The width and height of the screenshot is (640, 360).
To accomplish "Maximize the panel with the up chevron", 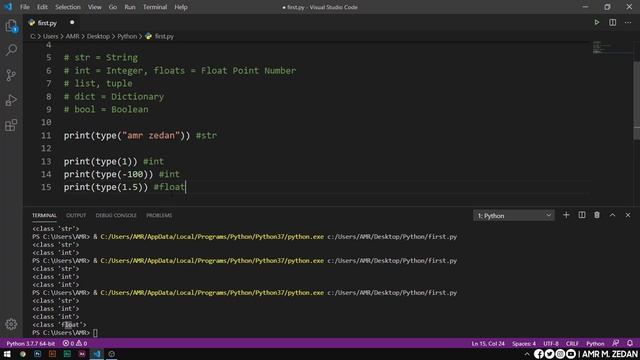I will point(612,215).
